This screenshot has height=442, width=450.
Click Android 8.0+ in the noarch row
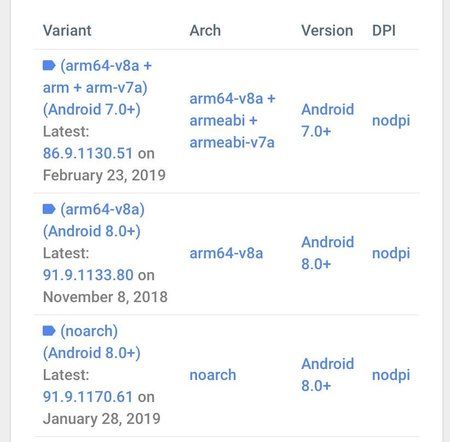tap(327, 375)
